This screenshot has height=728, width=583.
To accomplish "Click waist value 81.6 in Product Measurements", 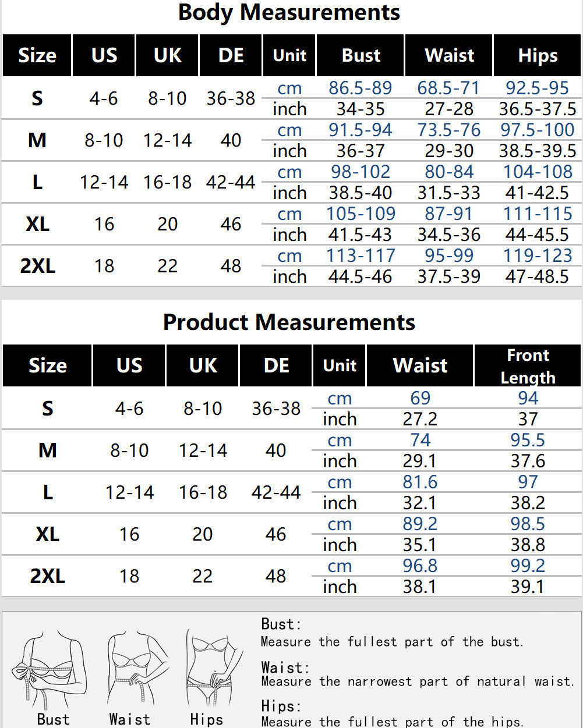I will [420, 482].
